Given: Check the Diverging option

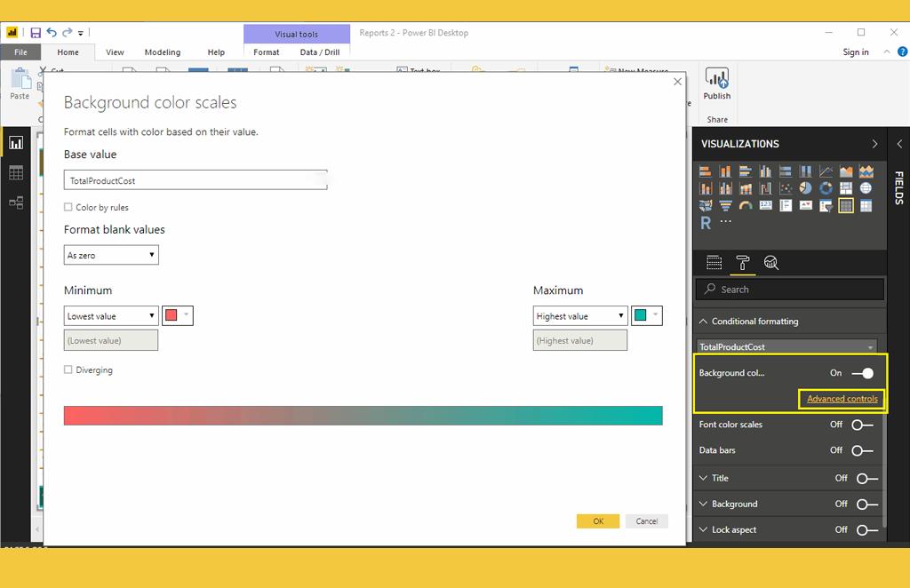Looking at the screenshot, I should point(68,370).
